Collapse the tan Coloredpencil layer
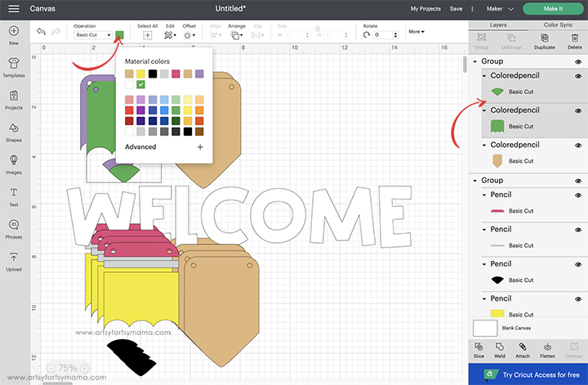The image size is (588, 385). 484,145
